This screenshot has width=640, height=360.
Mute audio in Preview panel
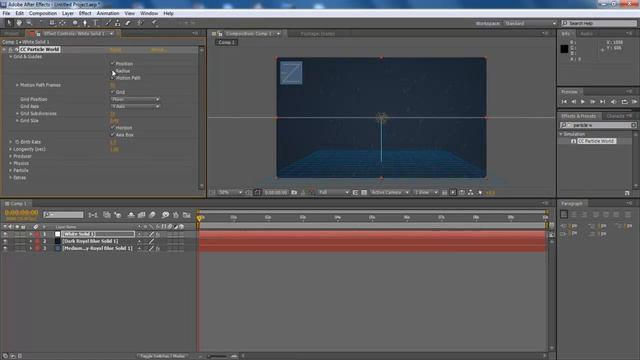(613, 102)
